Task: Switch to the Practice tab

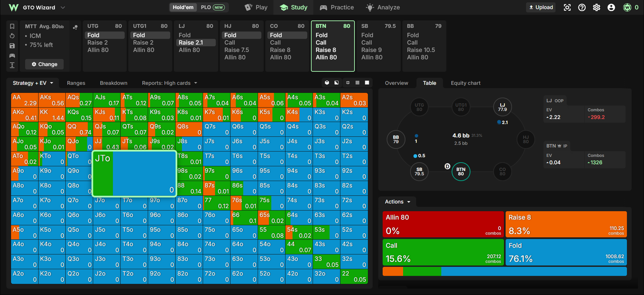Action: pos(337,7)
